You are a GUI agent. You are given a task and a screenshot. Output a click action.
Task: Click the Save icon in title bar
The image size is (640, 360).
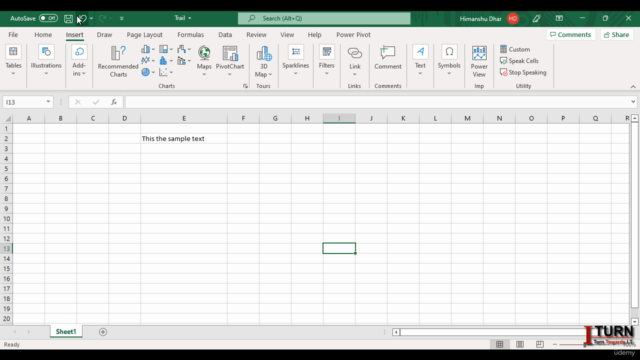coord(68,18)
